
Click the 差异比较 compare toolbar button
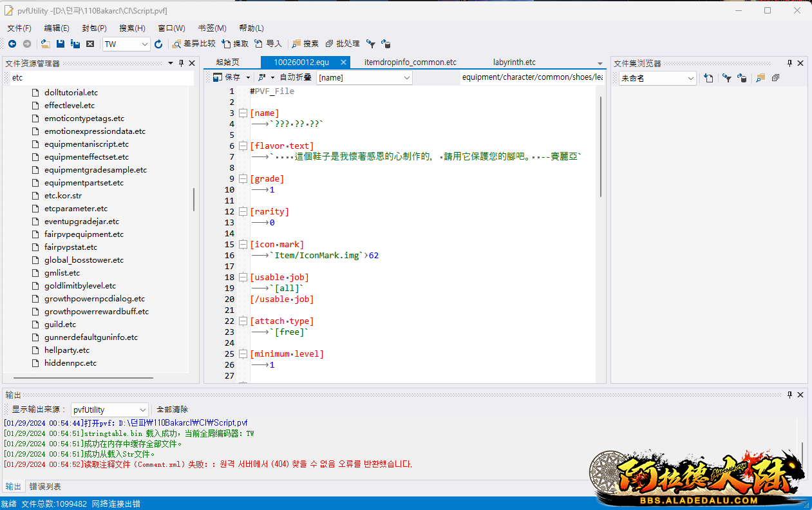pos(194,44)
